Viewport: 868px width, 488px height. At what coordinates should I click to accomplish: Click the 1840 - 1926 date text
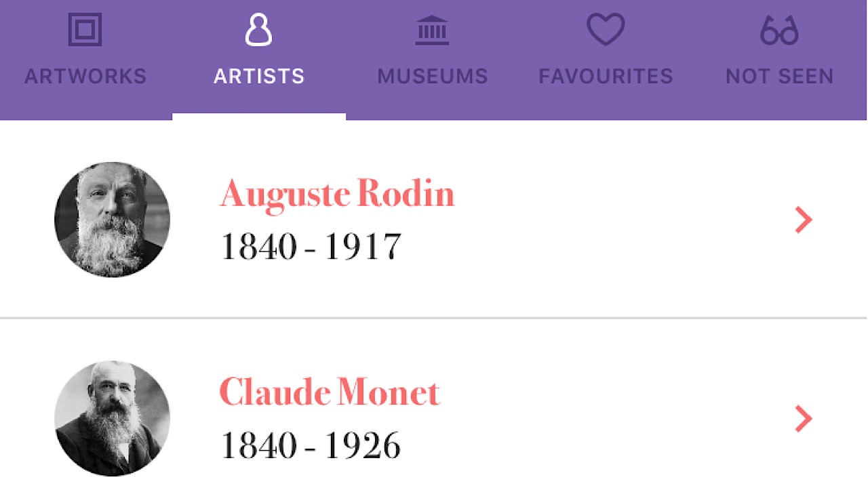(311, 445)
